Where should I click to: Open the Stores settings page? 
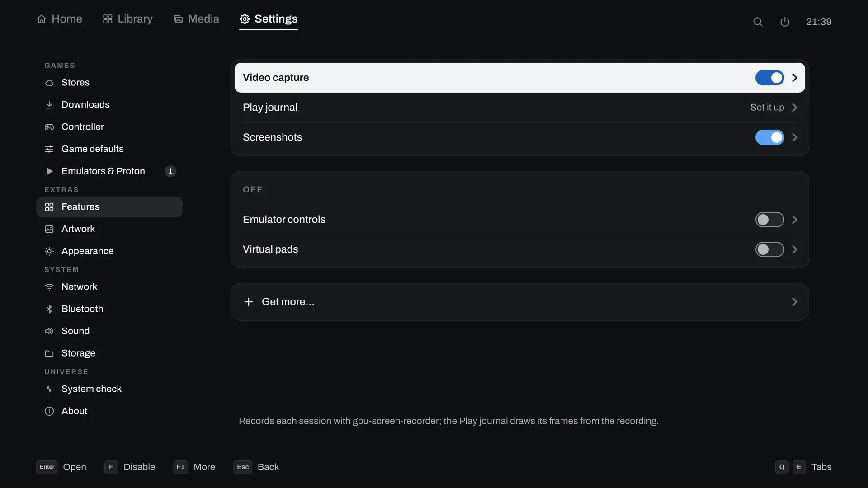pos(109,83)
